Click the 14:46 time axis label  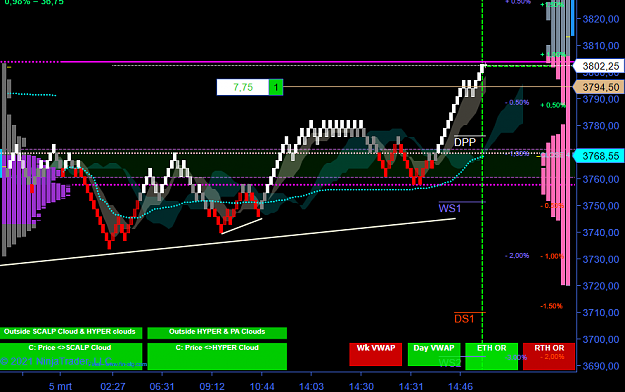coord(460,386)
